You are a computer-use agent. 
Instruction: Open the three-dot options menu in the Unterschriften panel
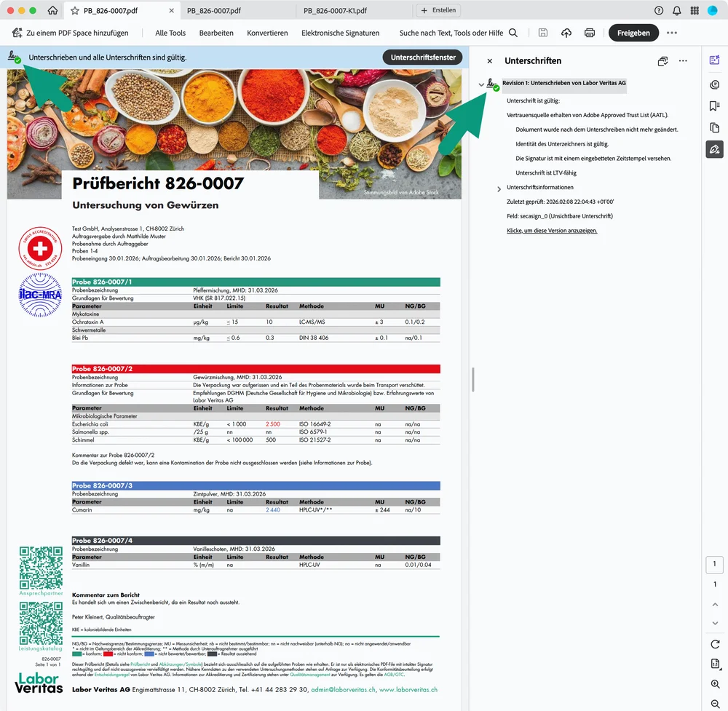(x=683, y=61)
